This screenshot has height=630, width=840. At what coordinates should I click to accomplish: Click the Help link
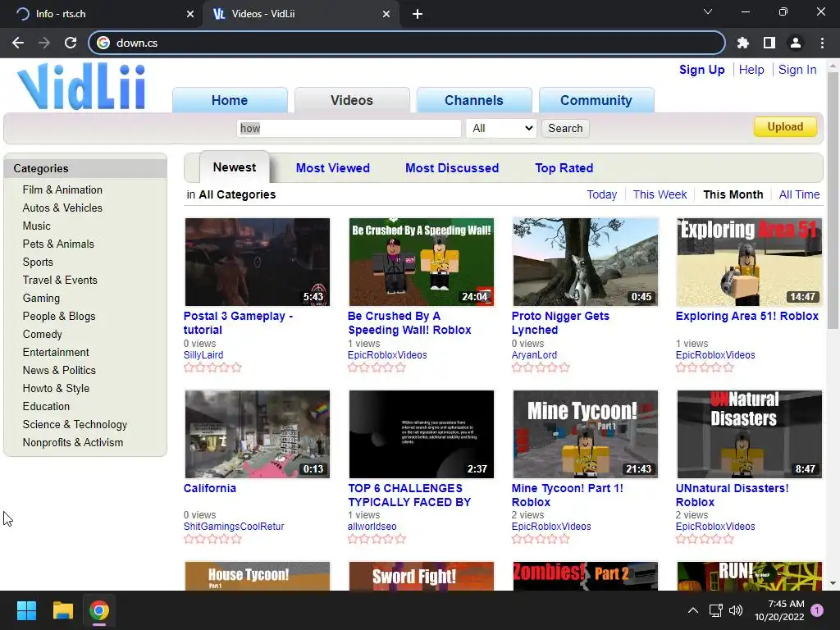(x=751, y=70)
